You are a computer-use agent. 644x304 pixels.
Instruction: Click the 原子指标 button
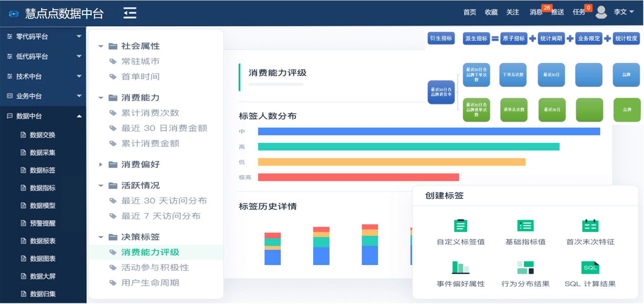[513, 38]
